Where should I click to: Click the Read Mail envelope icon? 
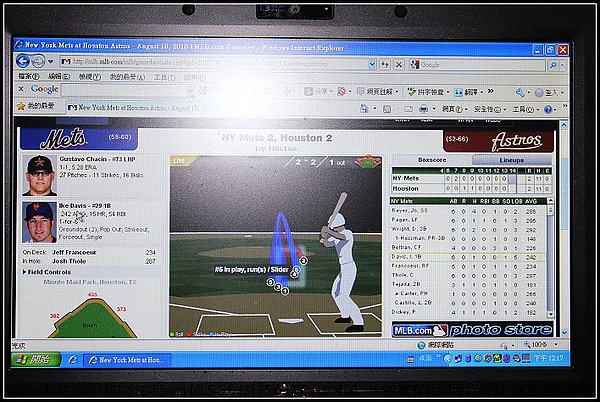click(x=408, y=109)
